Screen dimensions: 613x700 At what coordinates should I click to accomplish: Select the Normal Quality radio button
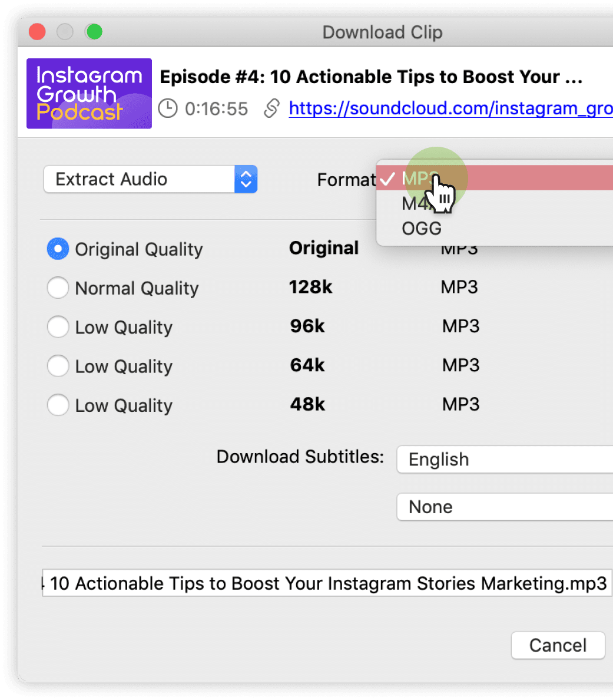[58, 288]
